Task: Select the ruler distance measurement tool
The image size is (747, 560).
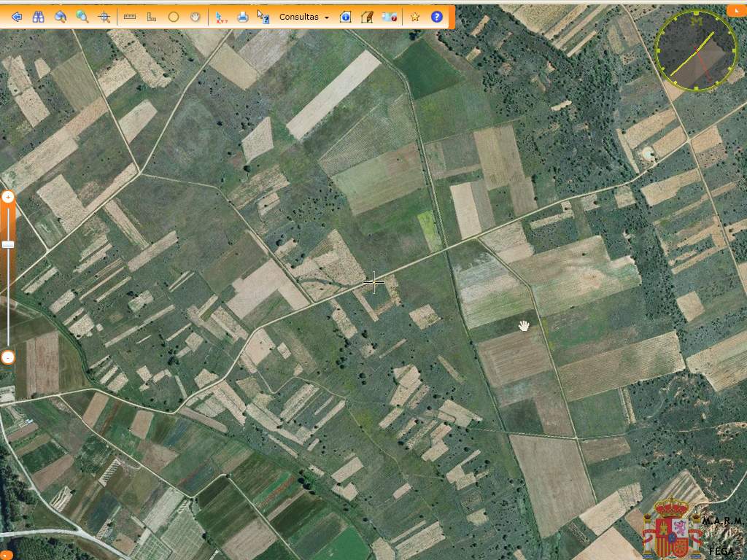Action: click(130, 17)
